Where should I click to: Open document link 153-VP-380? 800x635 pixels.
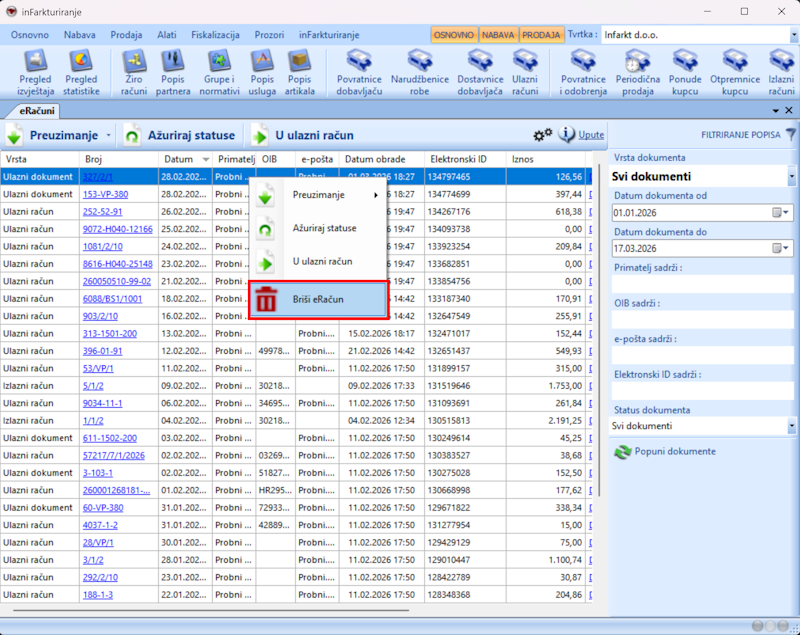pyautogui.click(x=105, y=194)
